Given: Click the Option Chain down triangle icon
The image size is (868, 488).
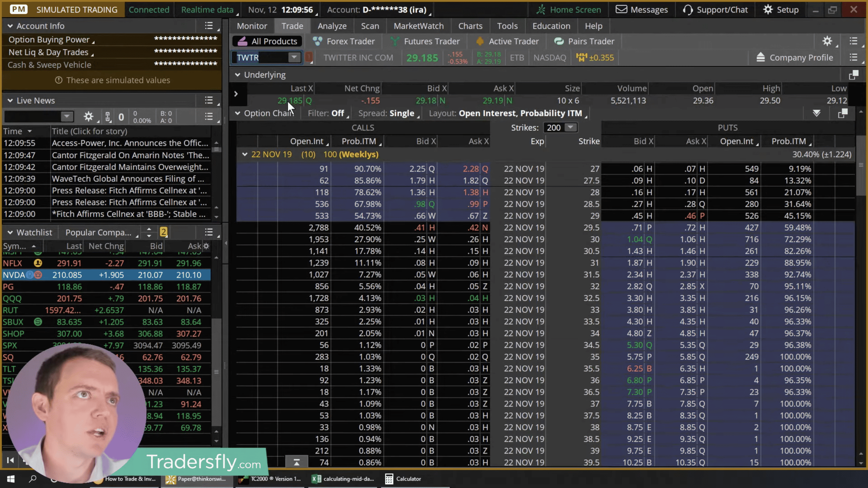Looking at the screenshot, I should tap(816, 113).
